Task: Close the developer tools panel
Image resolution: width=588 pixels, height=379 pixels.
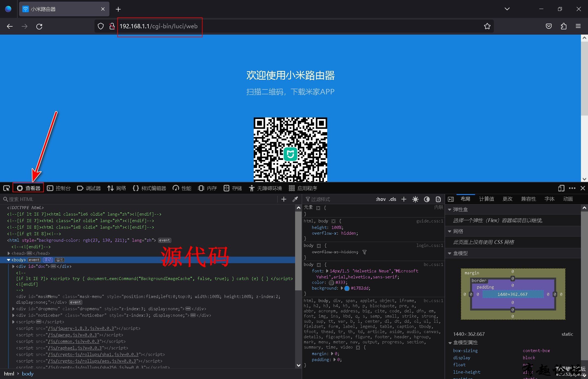Action: pyautogui.click(x=583, y=188)
